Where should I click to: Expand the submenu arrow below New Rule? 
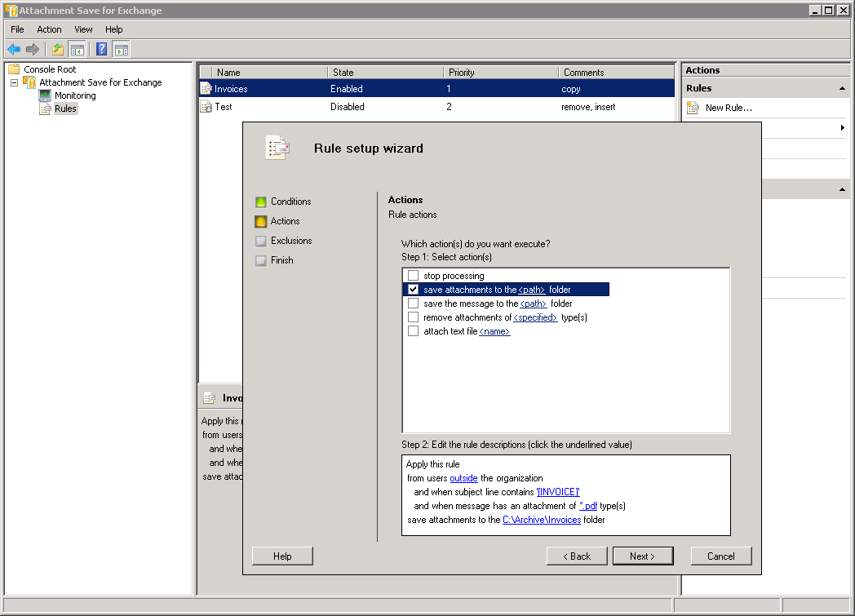843,127
